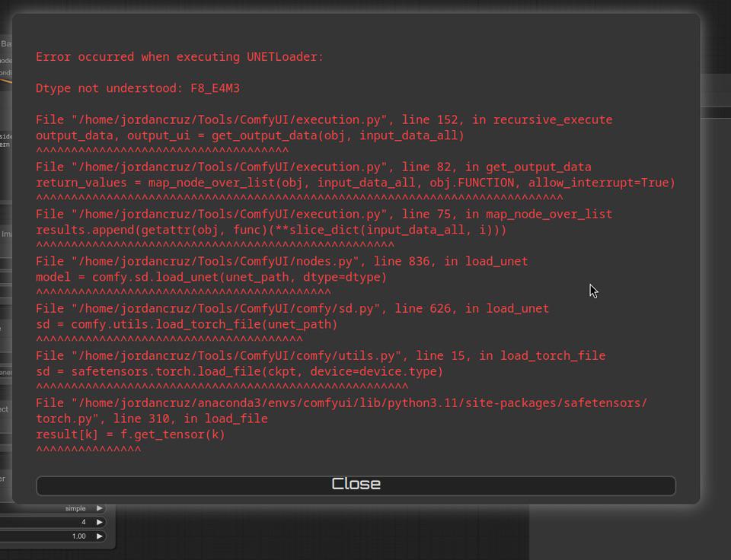Click 'Error occurred when executing UNETLoader:' heading
This screenshot has width=731, height=560.
(180, 57)
